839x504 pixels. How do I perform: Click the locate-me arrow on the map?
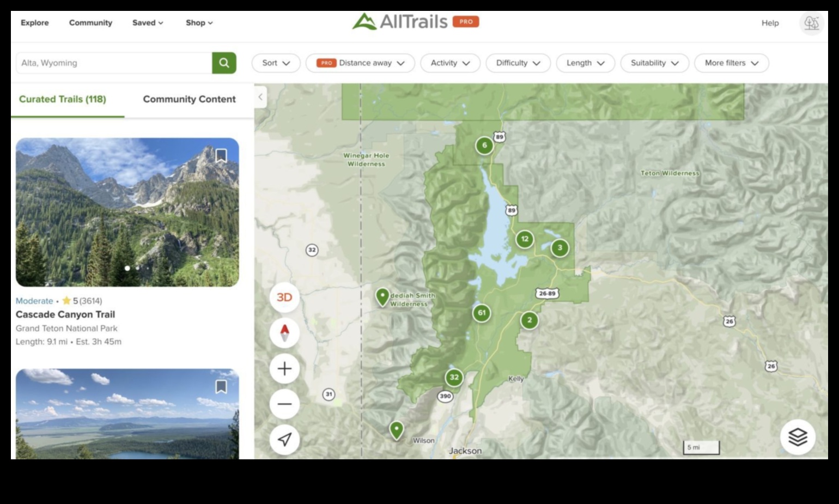pyautogui.click(x=284, y=439)
